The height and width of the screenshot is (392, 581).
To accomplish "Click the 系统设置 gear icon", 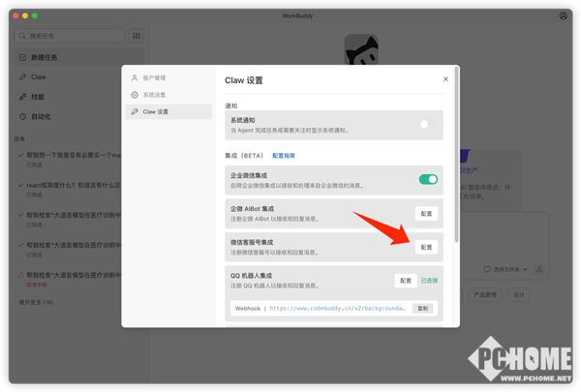I will tap(135, 95).
